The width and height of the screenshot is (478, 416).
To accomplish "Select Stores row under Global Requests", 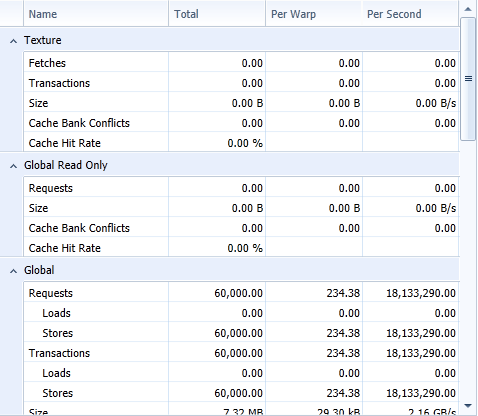I will (241, 333).
